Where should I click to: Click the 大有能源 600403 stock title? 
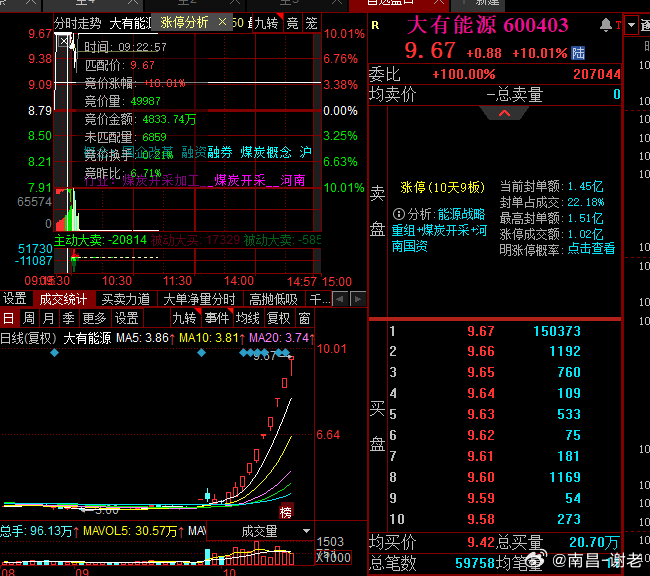pos(488,25)
